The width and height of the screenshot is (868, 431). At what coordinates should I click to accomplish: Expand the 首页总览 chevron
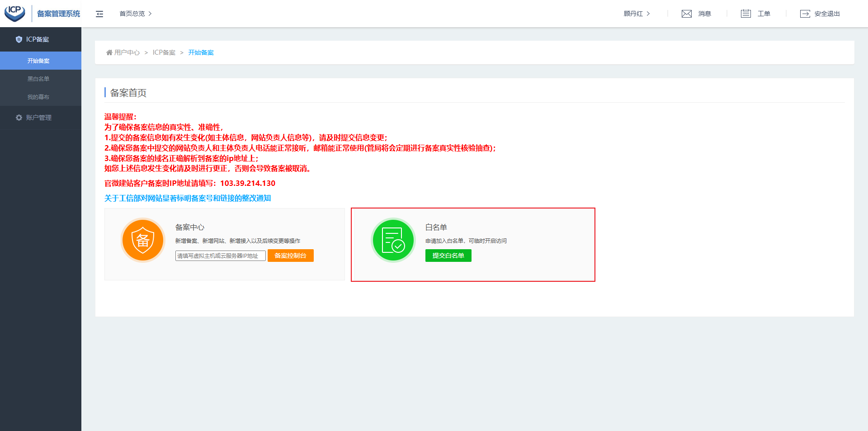tap(150, 14)
